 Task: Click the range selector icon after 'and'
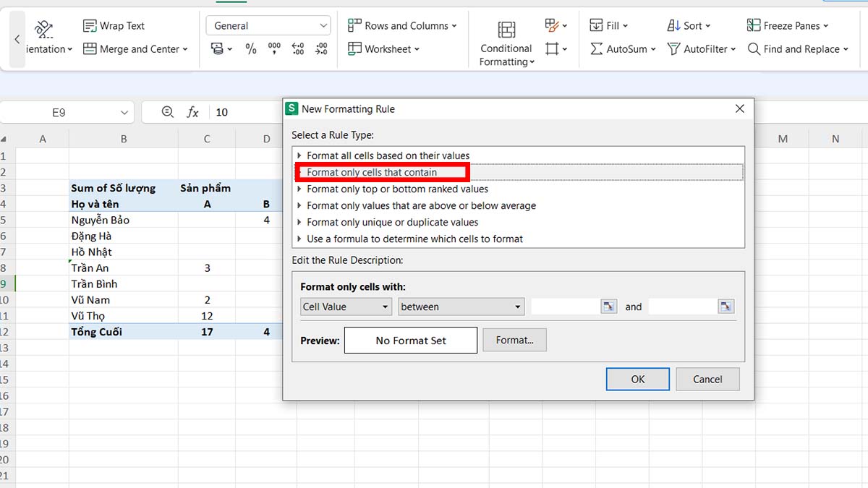click(x=726, y=307)
